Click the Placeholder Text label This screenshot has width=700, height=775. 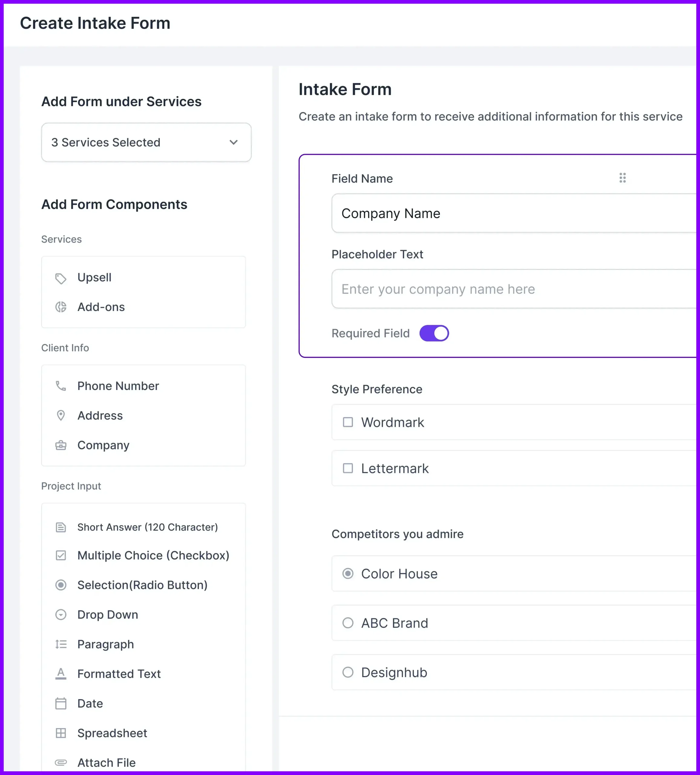click(377, 255)
